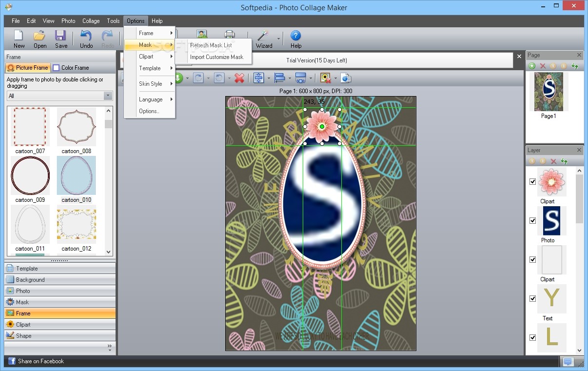This screenshot has width=588, height=371.
Task: Click the align-left objects icon
Action: pyautogui.click(x=279, y=78)
